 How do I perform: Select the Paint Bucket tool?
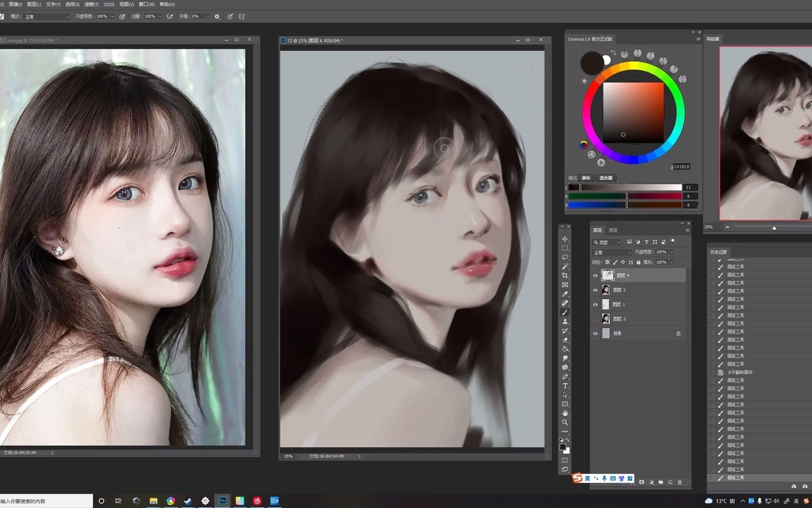click(x=565, y=349)
